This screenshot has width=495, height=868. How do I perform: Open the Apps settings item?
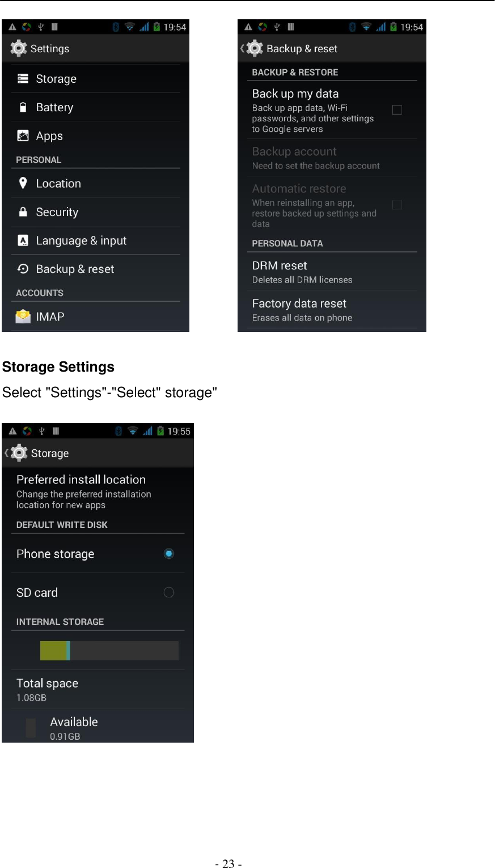(x=49, y=136)
